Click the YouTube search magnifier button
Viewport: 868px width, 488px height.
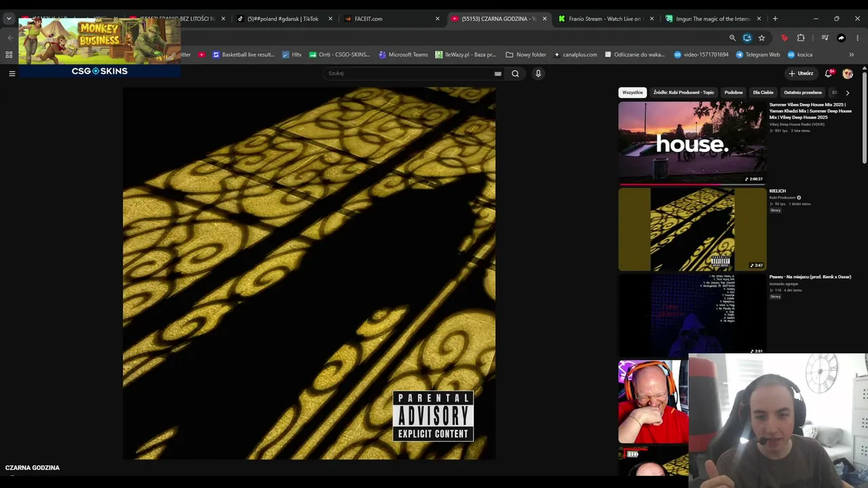pos(515,74)
